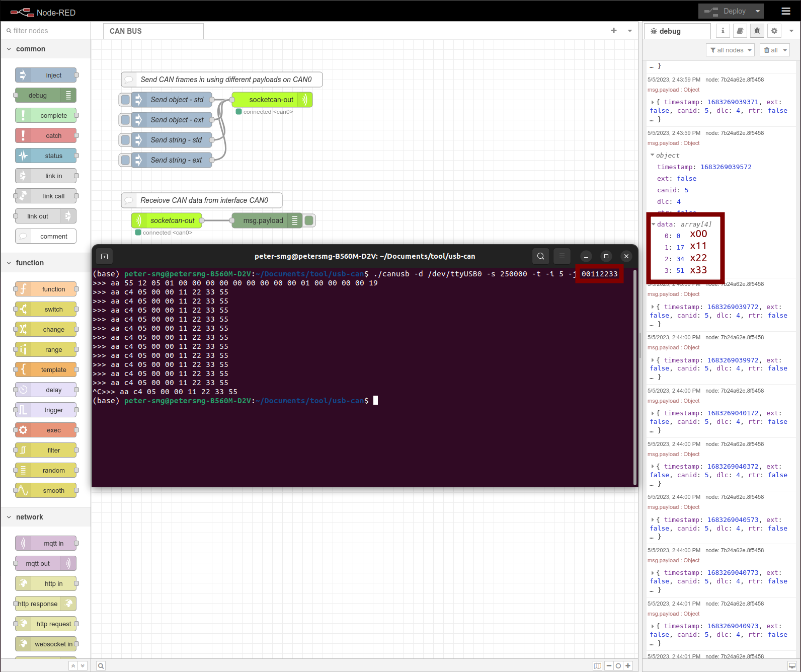The width and height of the screenshot is (801, 672).
Task: Collapse the function palette category
Action: click(46, 263)
